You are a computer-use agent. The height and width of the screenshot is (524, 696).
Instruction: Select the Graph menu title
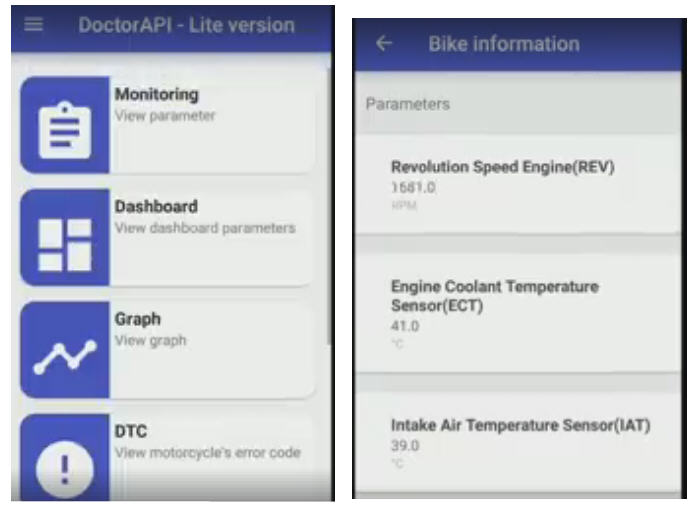click(x=137, y=320)
